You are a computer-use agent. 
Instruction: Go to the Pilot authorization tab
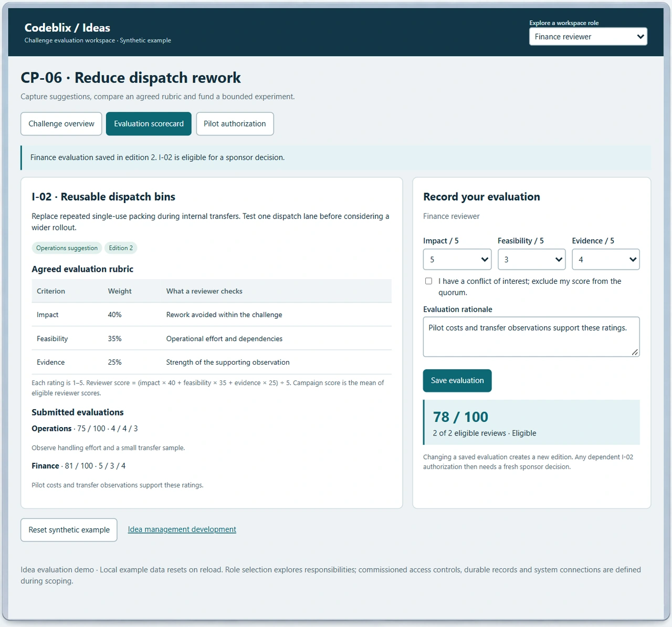[x=235, y=124]
